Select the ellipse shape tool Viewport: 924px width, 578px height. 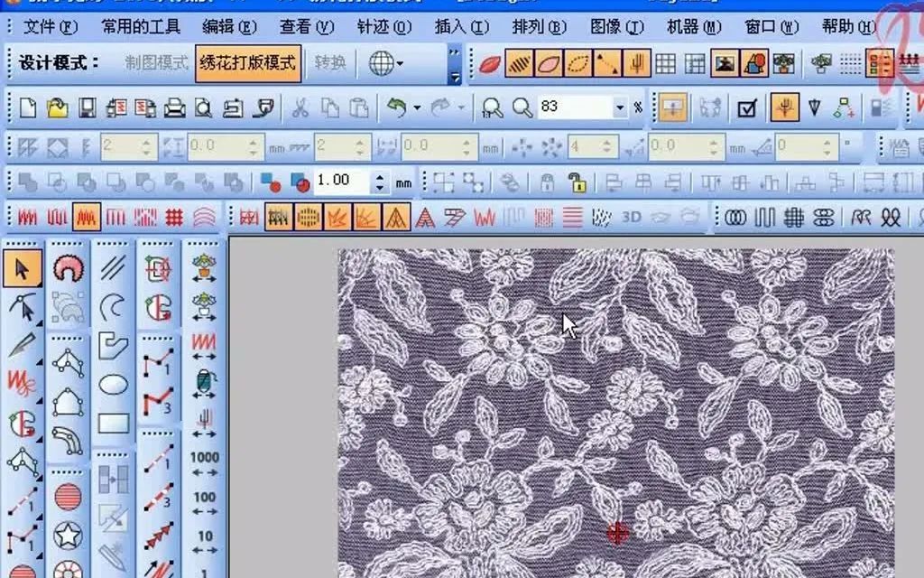113,385
